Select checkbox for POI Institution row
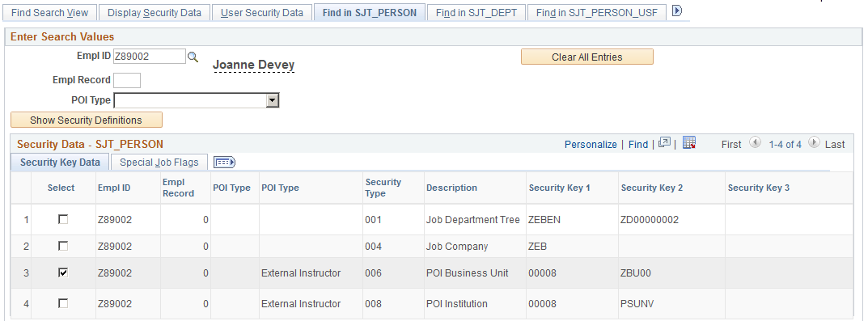This screenshot has height=321, width=868. point(64,303)
